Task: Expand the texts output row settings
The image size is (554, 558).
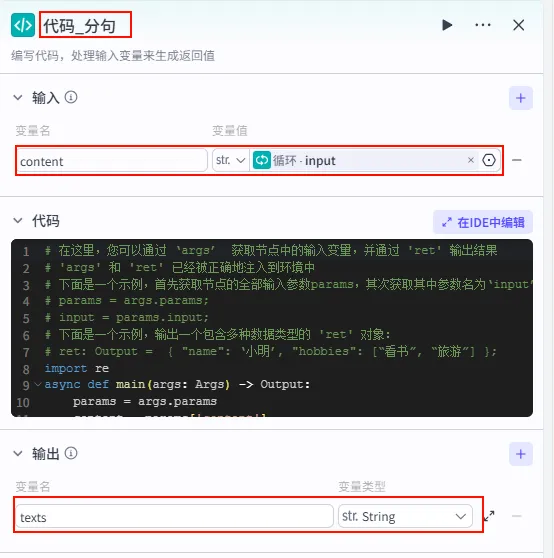Action: 489,516
